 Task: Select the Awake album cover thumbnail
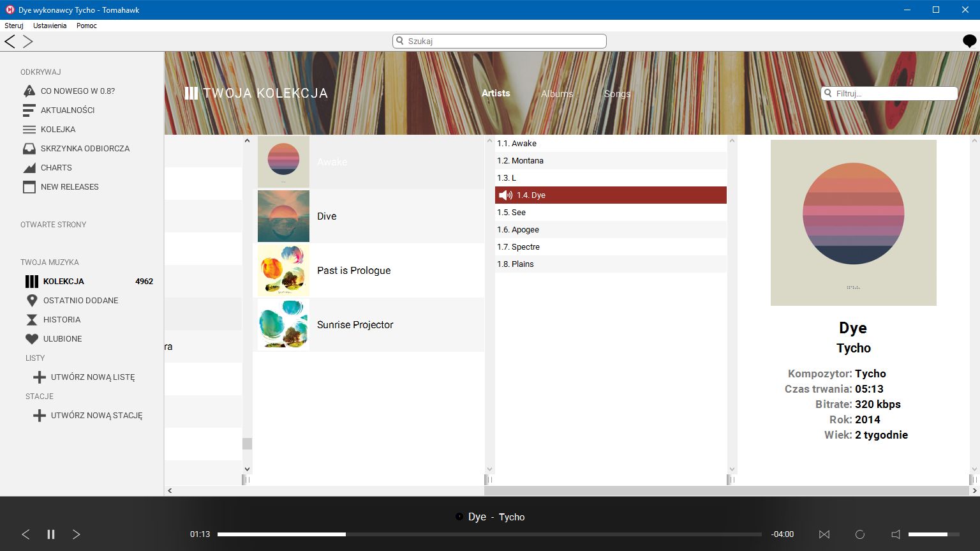[283, 162]
